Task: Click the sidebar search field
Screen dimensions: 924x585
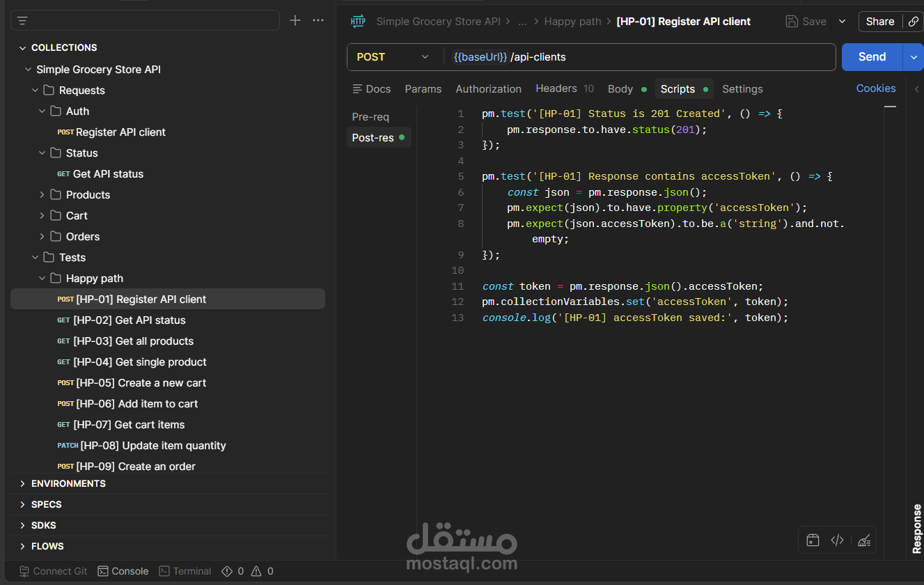Action: (x=145, y=21)
